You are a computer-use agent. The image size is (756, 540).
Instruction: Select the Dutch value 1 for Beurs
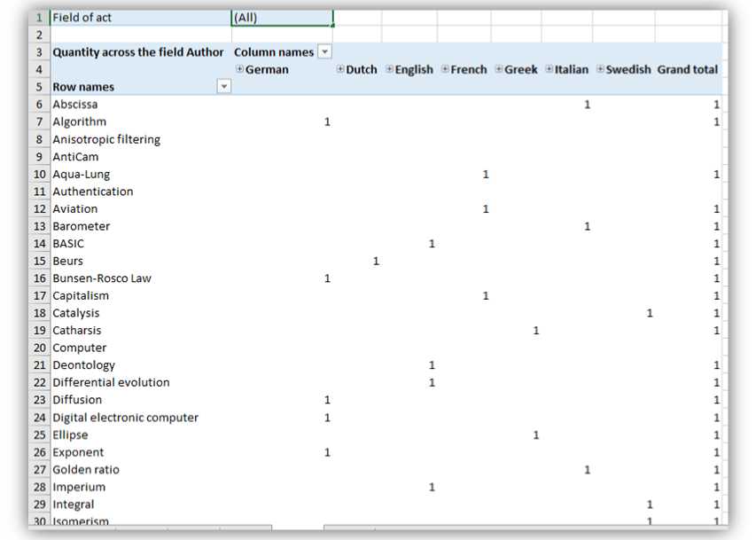pyautogui.click(x=376, y=261)
